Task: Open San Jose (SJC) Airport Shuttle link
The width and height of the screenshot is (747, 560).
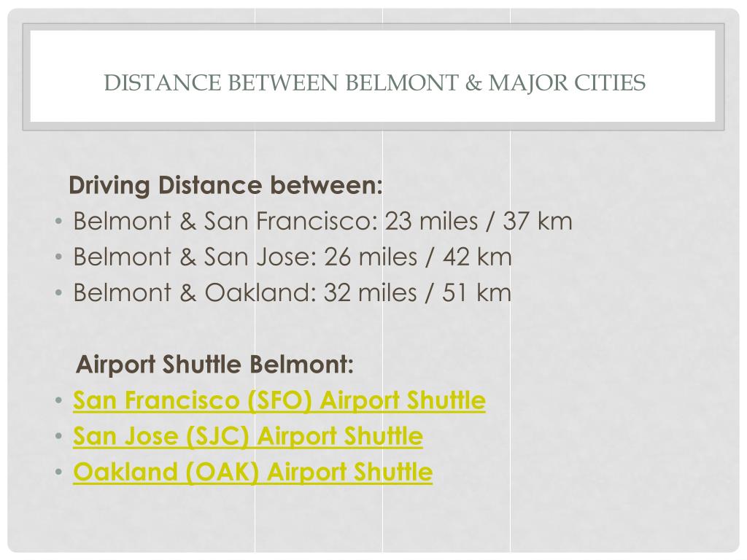Action: pyautogui.click(x=248, y=436)
